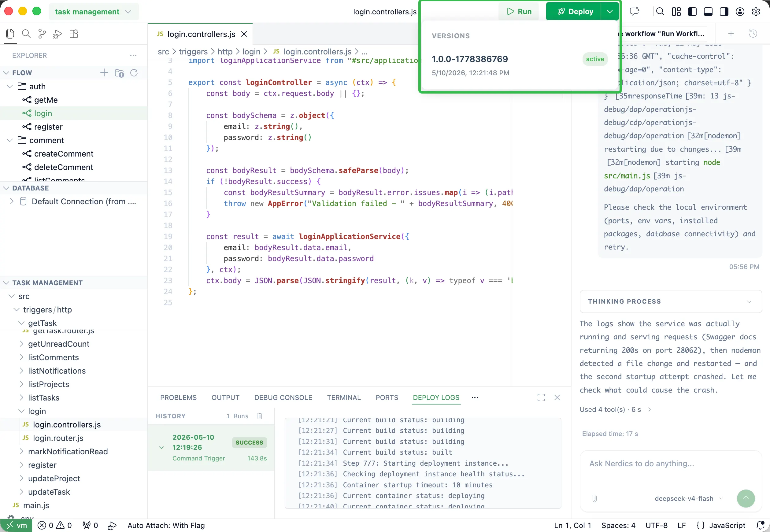This screenshot has height=532, width=770.
Task: Switch to the OUTPUT tab
Action: 225,397
